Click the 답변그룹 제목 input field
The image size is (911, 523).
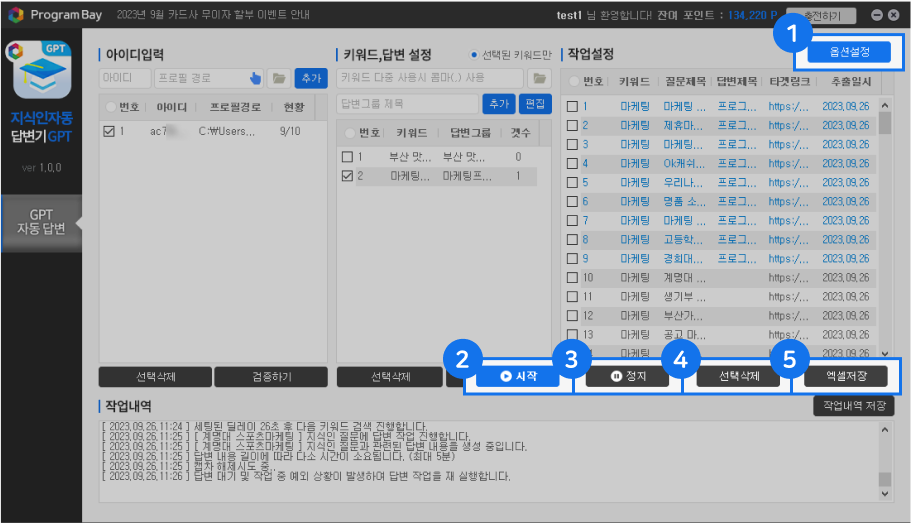[408, 103]
